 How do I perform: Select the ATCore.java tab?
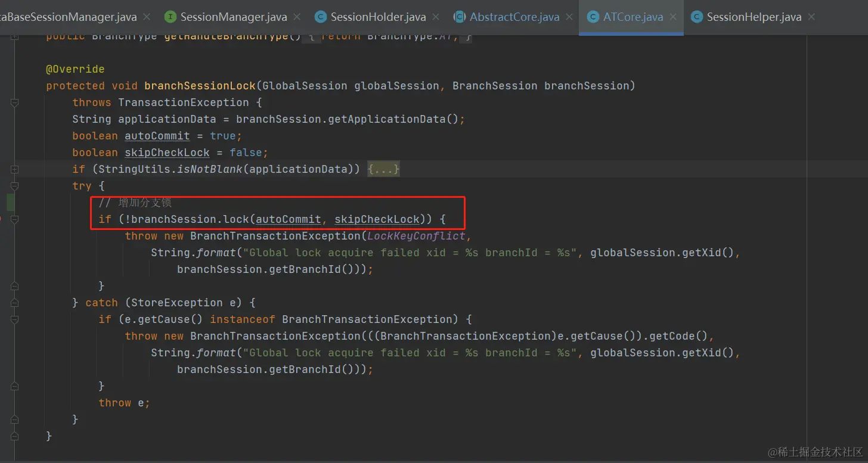click(633, 17)
